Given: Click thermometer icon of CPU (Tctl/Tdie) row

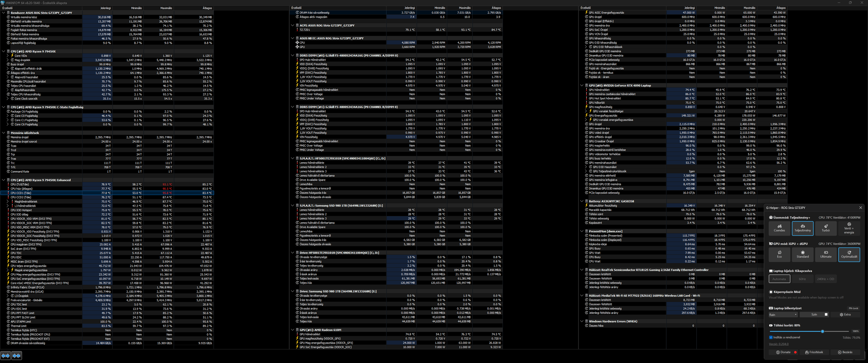Looking at the screenshot, I should 8,184.
